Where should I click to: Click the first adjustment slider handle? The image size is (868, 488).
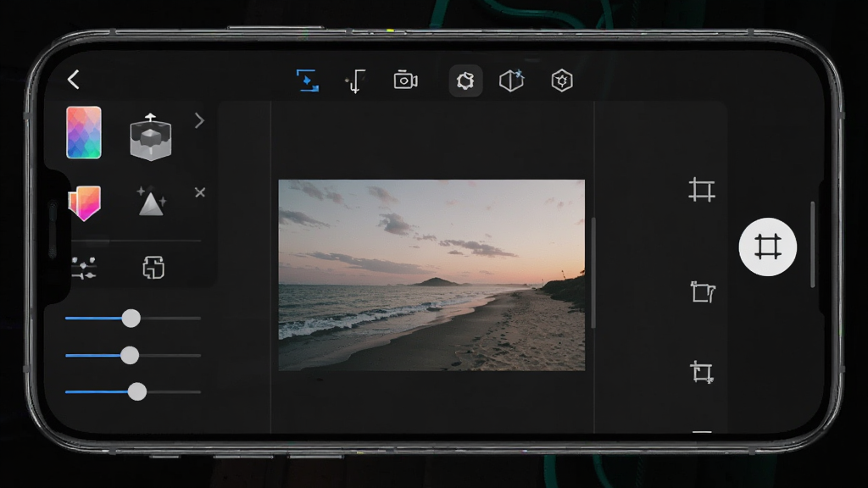click(131, 319)
